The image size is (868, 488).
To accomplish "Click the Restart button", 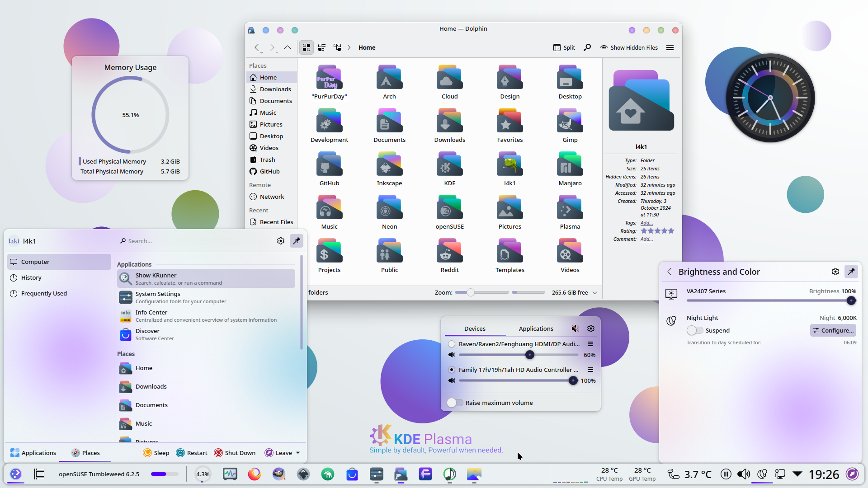I will click(192, 453).
